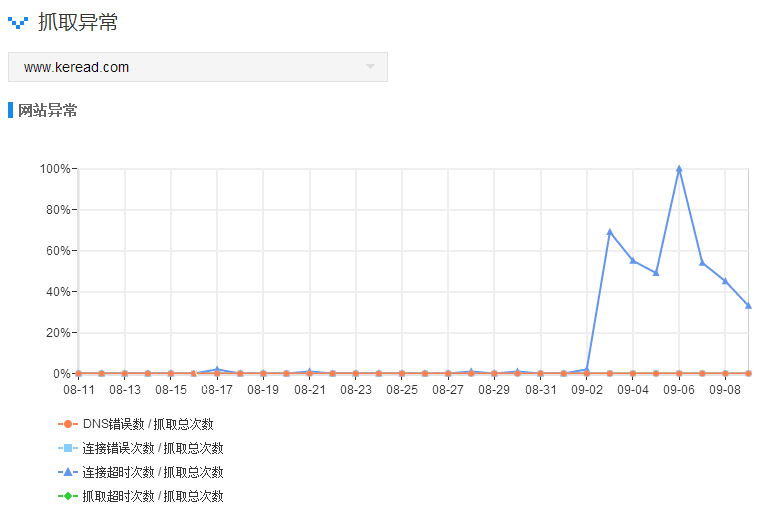Click the 网站异常 section heading

pos(48,110)
